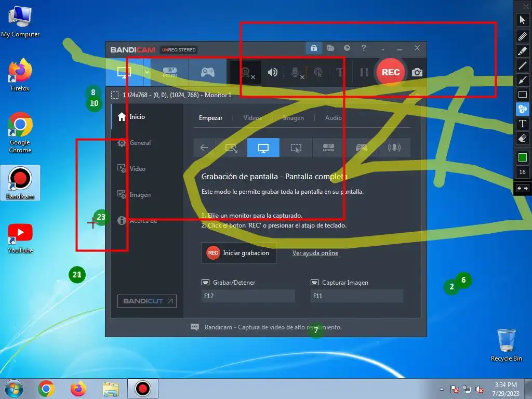Toggle the text overlay T icon
The image size is (532, 399).
(x=340, y=72)
